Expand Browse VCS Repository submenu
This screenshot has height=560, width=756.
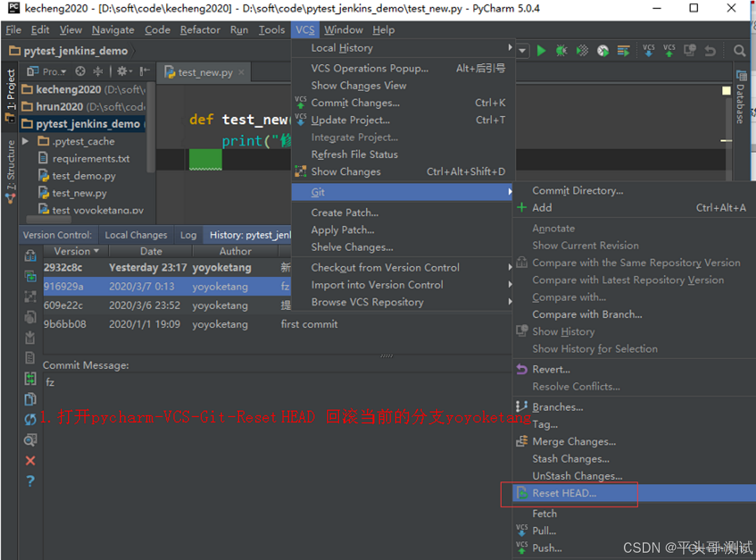(403, 302)
